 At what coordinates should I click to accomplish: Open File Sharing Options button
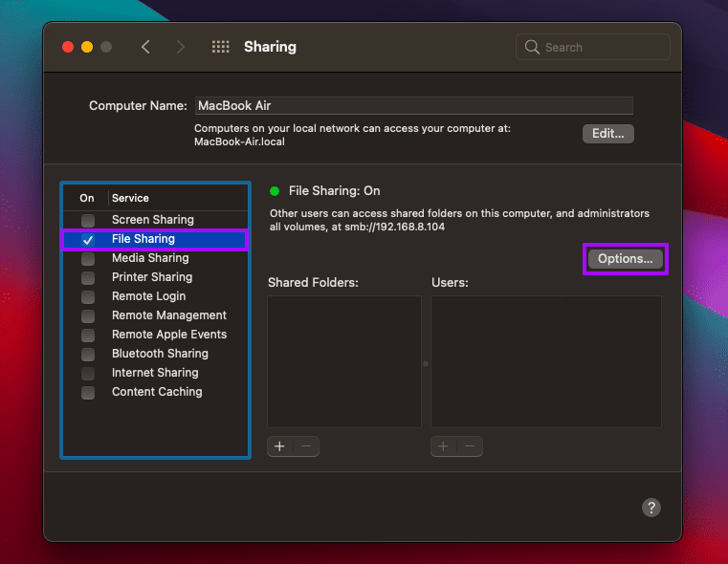click(625, 258)
